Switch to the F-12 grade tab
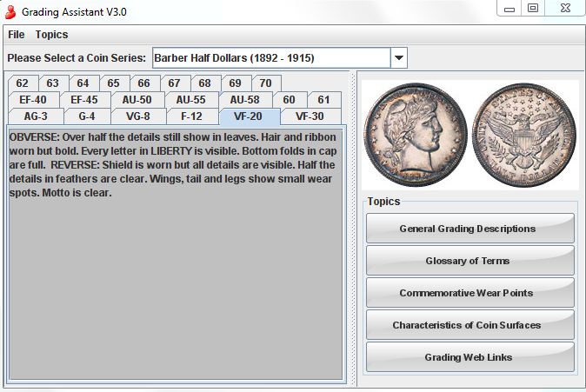Screen dimensions: 586x392 (191, 116)
